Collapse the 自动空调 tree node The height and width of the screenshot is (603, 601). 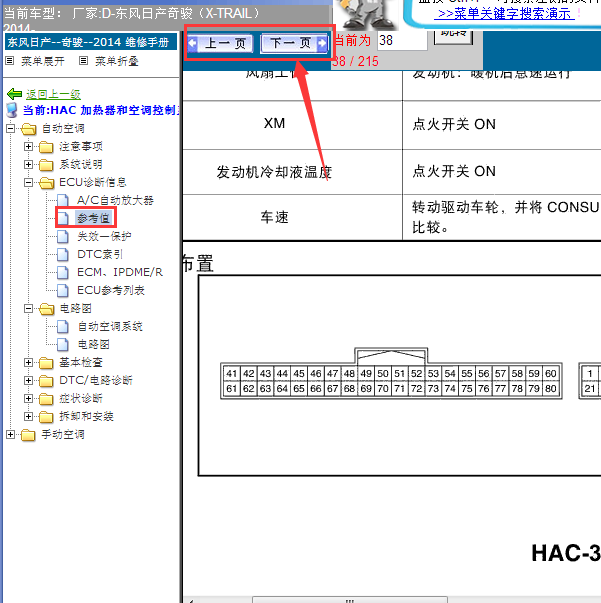click(x=10, y=128)
